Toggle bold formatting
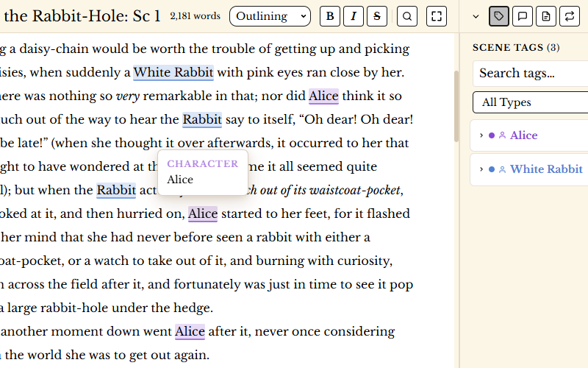Image resolution: width=588 pixels, height=368 pixels. tap(330, 16)
